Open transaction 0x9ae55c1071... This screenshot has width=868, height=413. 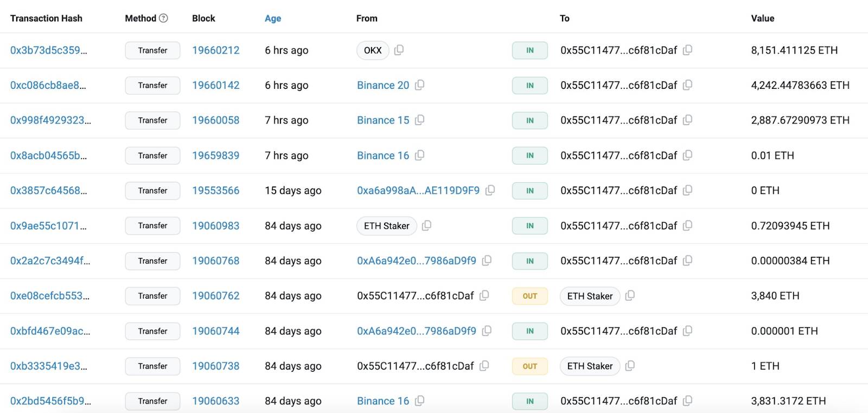point(48,225)
